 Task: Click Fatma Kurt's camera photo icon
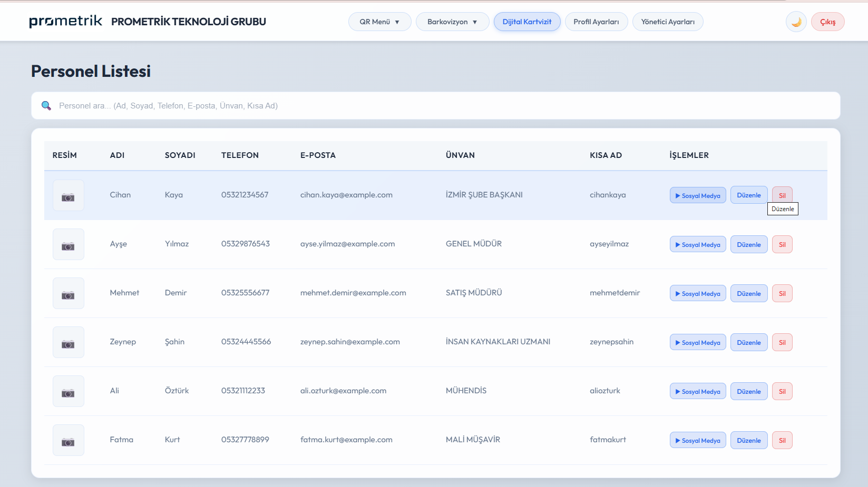[x=68, y=440]
